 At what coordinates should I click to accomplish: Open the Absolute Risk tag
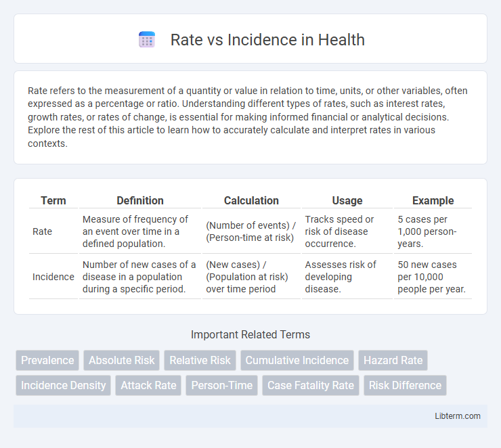pyautogui.click(x=121, y=360)
